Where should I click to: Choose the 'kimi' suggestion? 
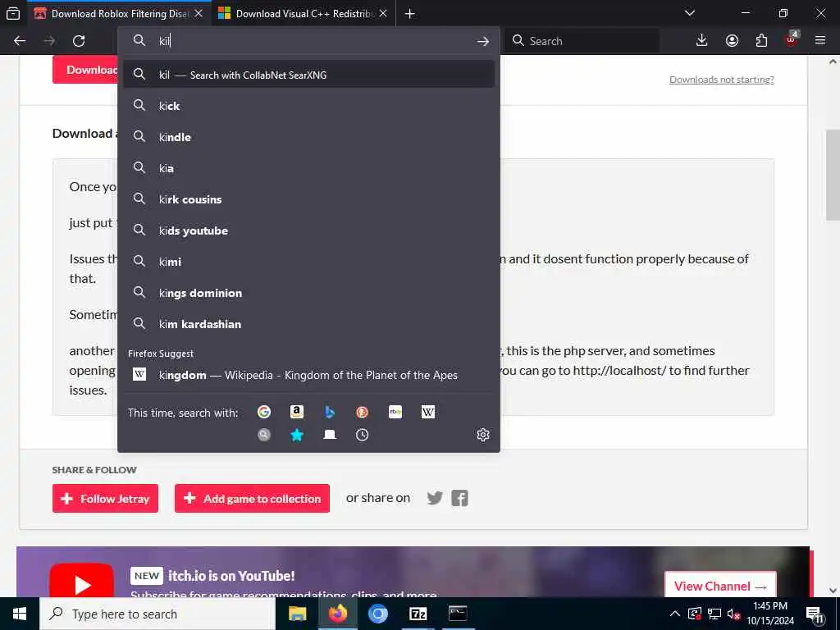(x=308, y=262)
